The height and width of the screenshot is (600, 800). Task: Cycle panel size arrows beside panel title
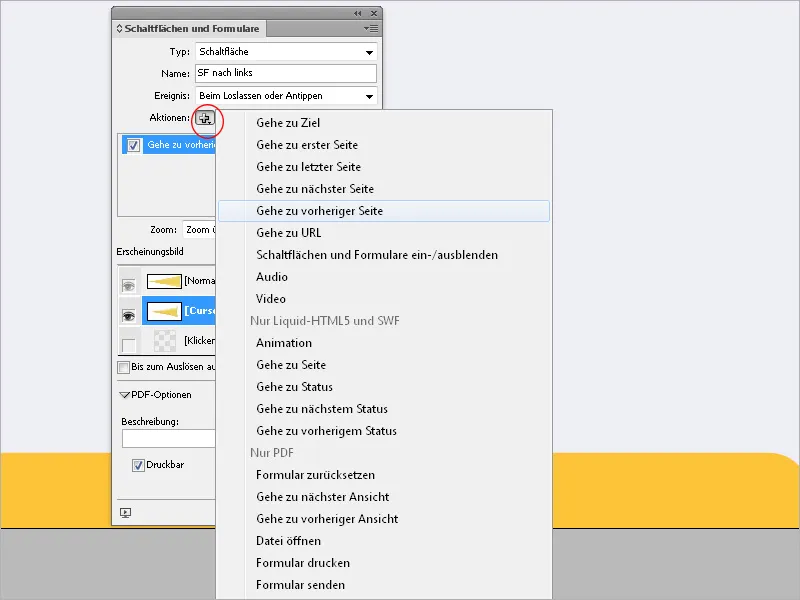pyautogui.click(x=119, y=29)
